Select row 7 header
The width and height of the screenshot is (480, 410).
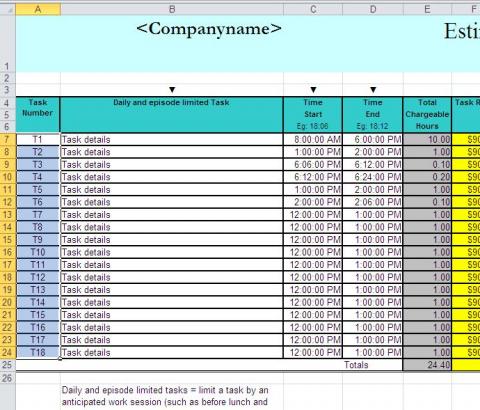pos(8,139)
